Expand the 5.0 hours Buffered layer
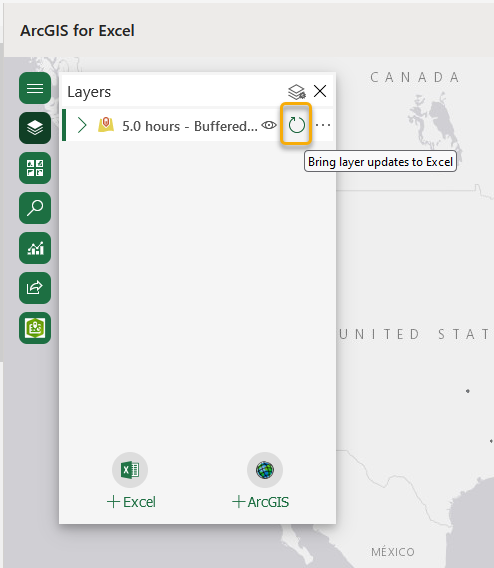The width and height of the screenshot is (494, 568). coord(82,125)
